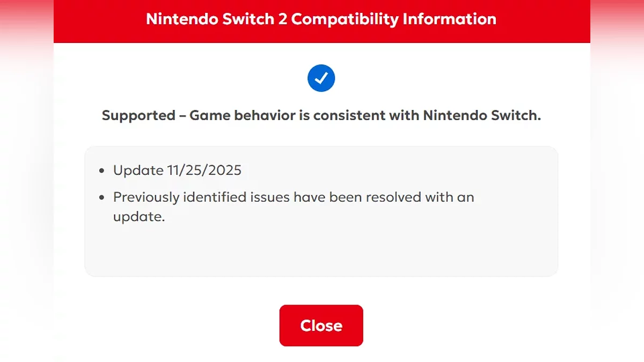The image size is (644, 362).
Task: Click the red Close button
Action: click(x=321, y=326)
